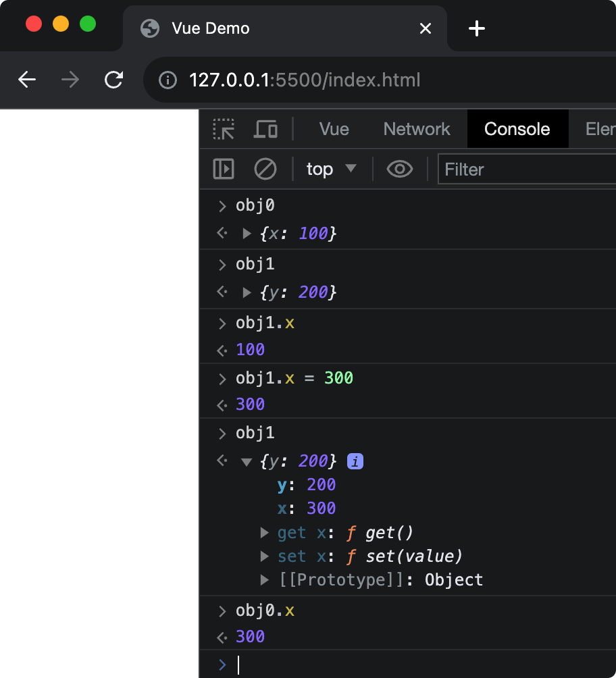616x678 pixels.
Task: Switch to the Vue devtools tab
Action: click(334, 129)
